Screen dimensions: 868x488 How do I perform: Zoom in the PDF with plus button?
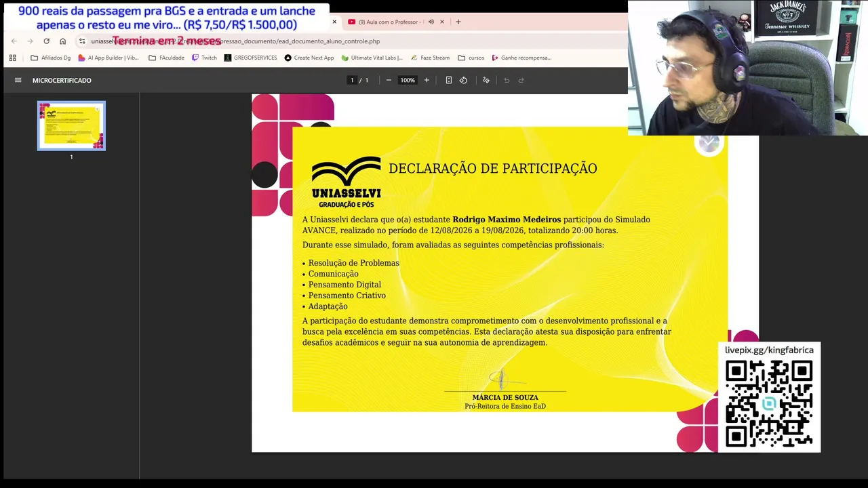(x=427, y=80)
